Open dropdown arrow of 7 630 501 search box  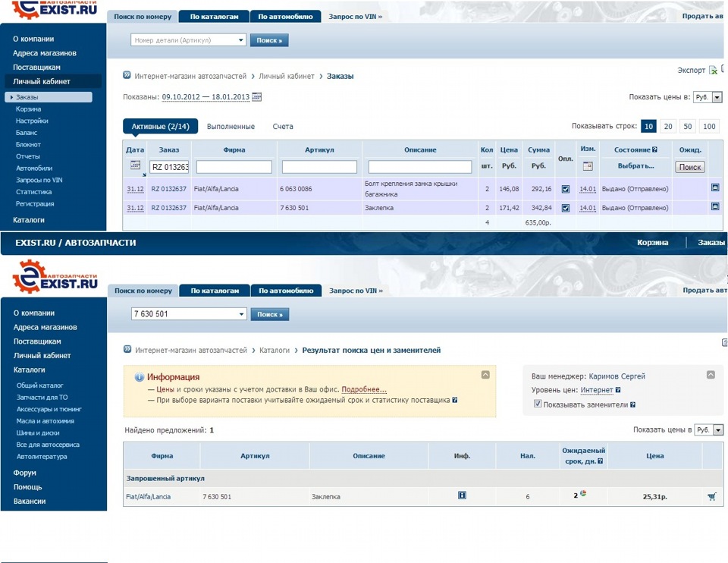pos(241,314)
